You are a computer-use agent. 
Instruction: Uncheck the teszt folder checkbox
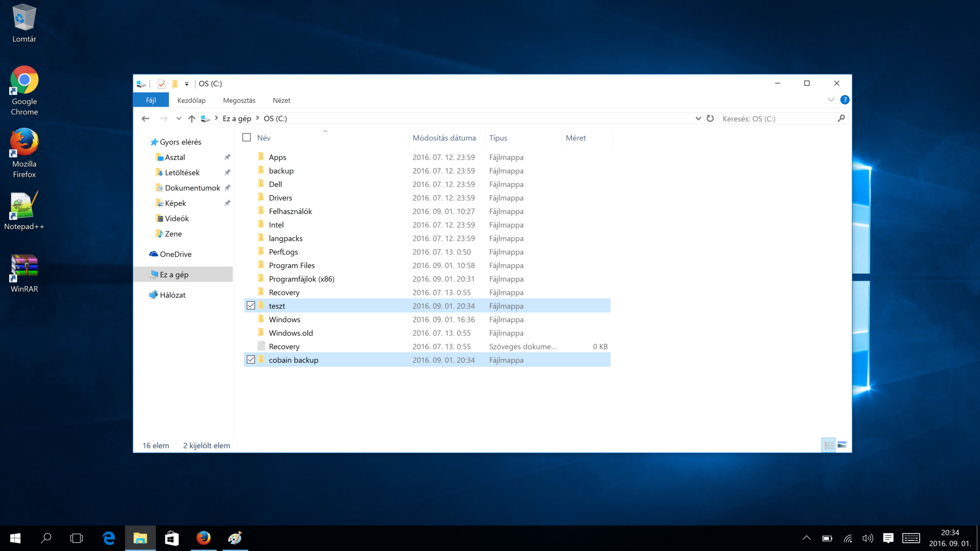coord(251,305)
